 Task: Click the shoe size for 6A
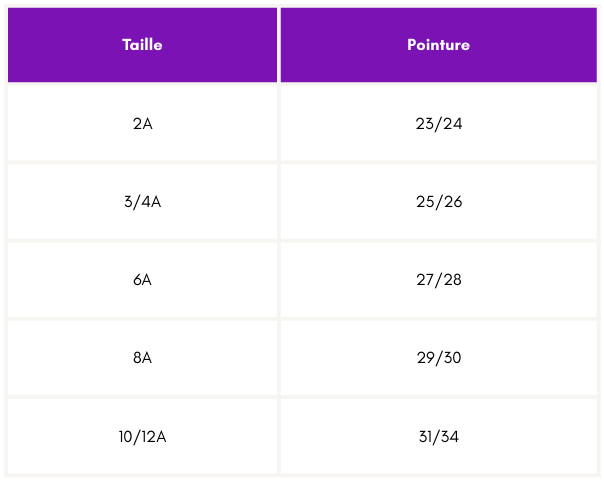[x=438, y=280]
